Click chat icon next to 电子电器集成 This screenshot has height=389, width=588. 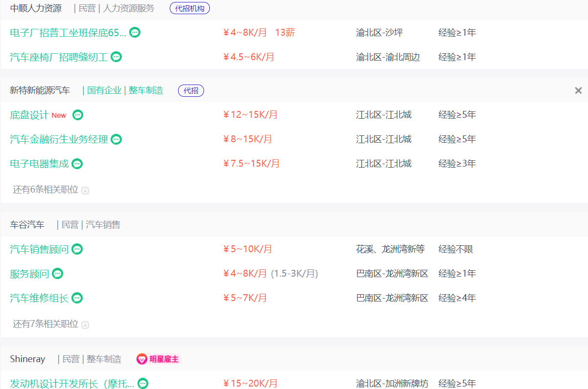[x=77, y=164]
